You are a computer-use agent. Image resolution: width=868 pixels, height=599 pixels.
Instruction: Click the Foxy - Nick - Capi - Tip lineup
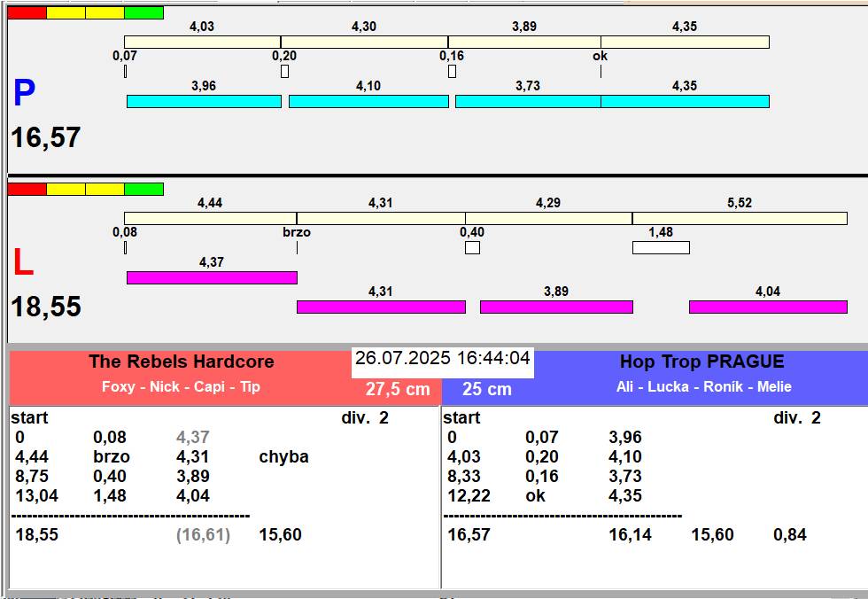pyautogui.click(x=181, y=386)
